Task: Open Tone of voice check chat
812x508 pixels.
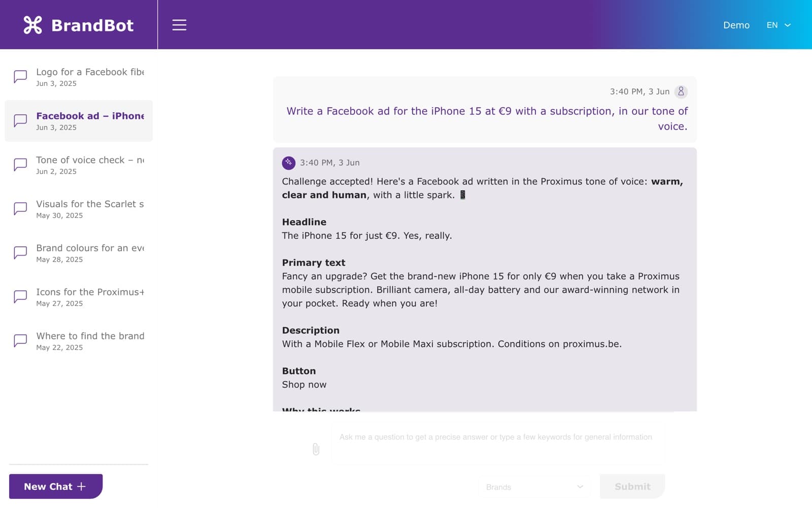Action: [x=79, y=165]
